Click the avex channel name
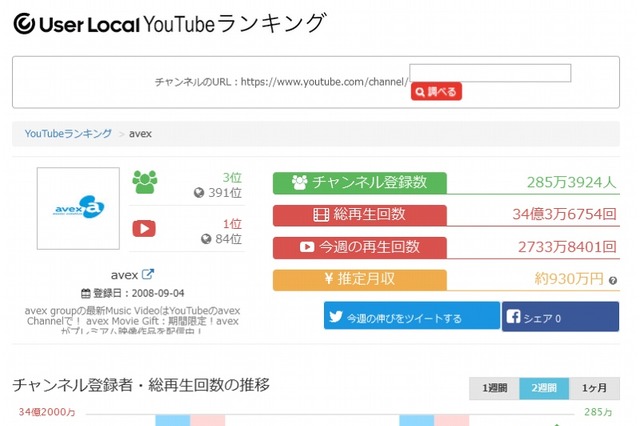640x426 pixels. coord(124,275)
